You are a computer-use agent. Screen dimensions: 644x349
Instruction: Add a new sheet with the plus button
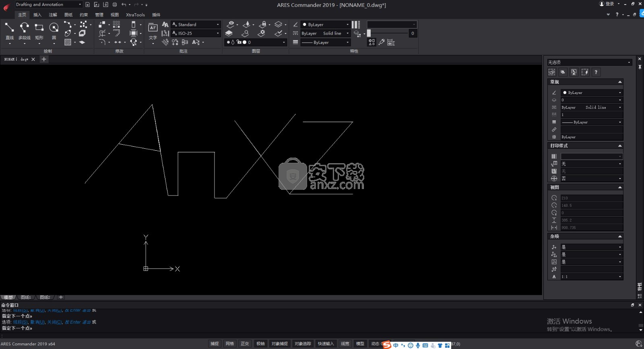click(x=61, y=297)
